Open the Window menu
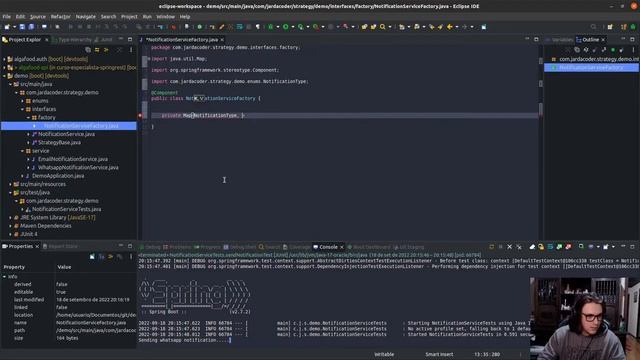This screenshot has width=640, height=360. point(165,17)
